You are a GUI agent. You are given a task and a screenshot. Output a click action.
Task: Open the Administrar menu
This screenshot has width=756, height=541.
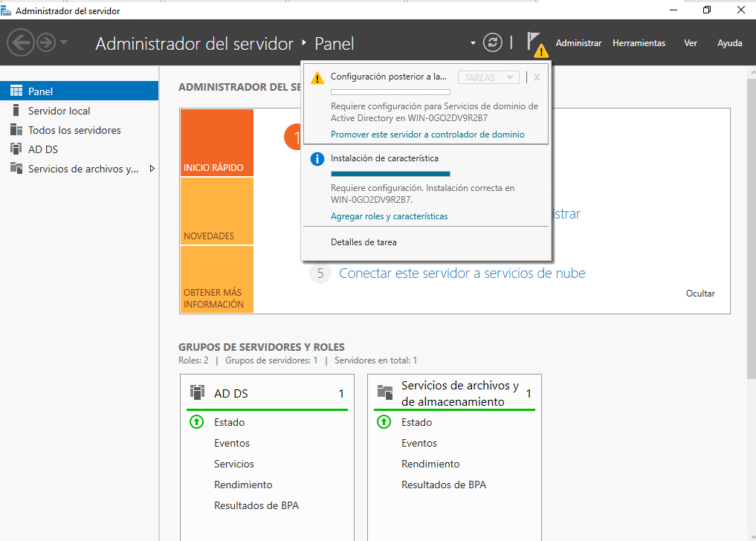(x=578, y=43)
